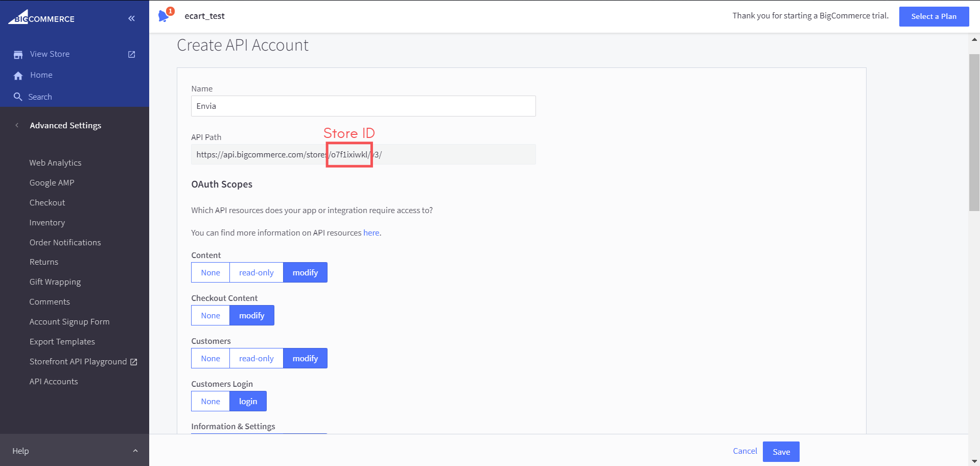Open Order Notifications settings
980x466 pixels.
65,243
